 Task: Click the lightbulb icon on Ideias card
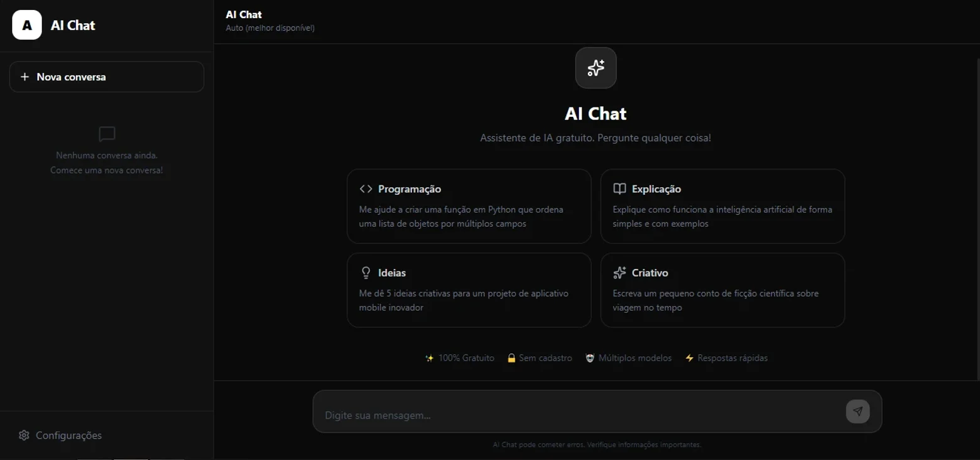(x=366, y=273)
